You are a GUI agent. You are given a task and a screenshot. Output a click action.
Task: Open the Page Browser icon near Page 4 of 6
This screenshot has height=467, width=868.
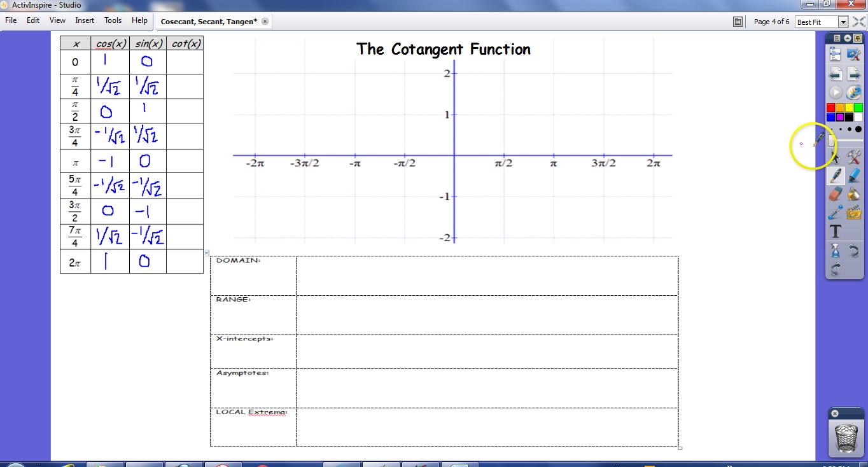738,21
